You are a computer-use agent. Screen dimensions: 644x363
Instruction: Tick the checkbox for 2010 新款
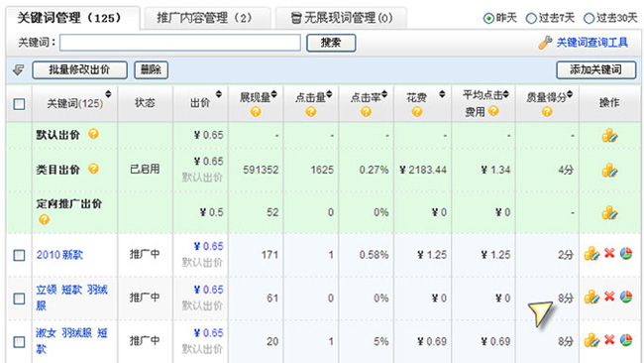pyautogui.click(x=19, y=255)
